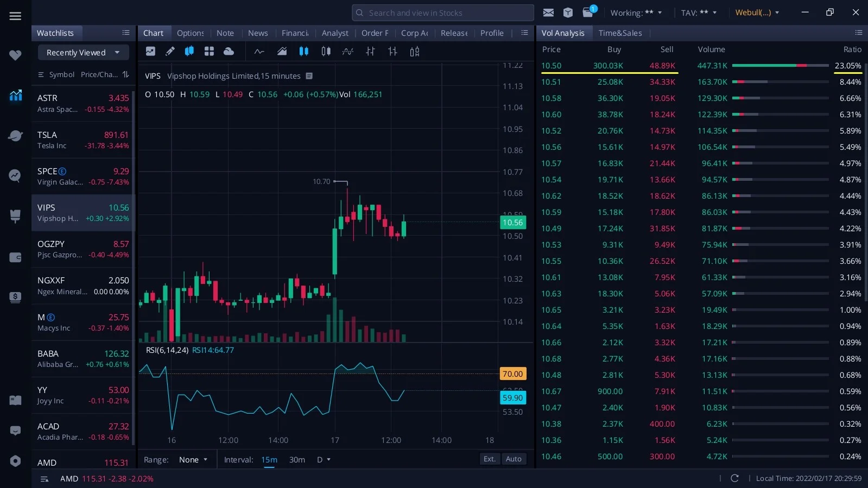This screenshot has height=488, width=868.
Task: Click the refresh icon in status bar
Action: (x=734, y=478)
